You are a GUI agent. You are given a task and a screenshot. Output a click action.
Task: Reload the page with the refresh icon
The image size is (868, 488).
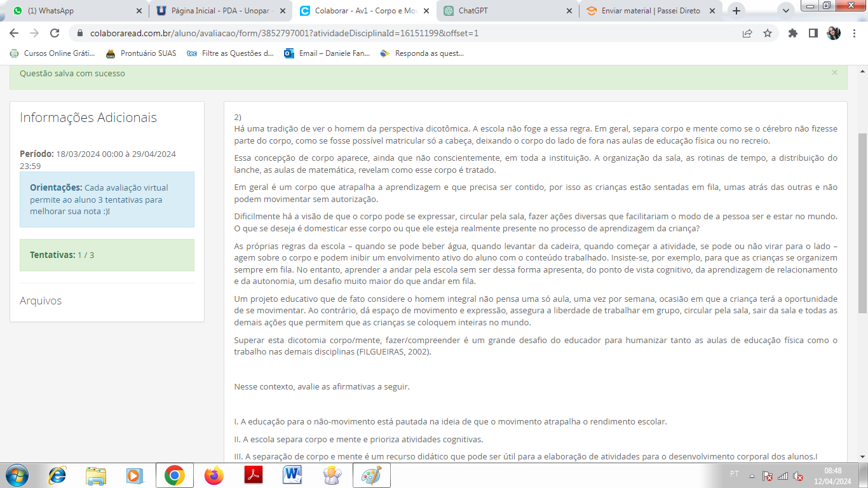[x=55, y=33]
